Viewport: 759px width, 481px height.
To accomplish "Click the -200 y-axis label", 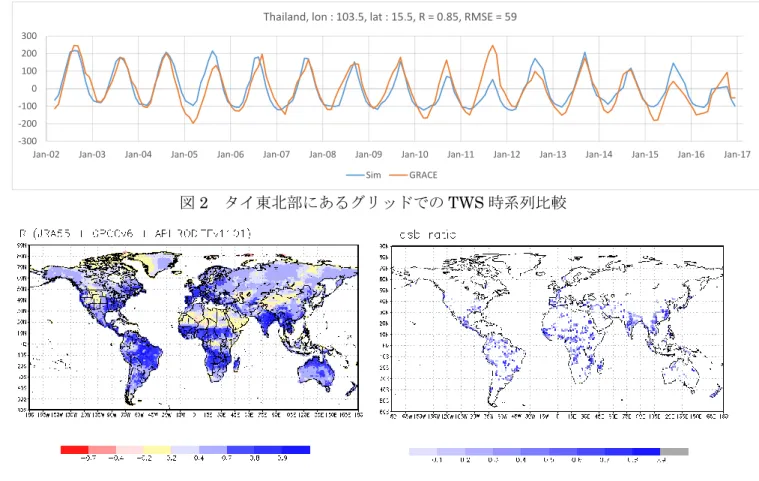I will tap(28, 123).
